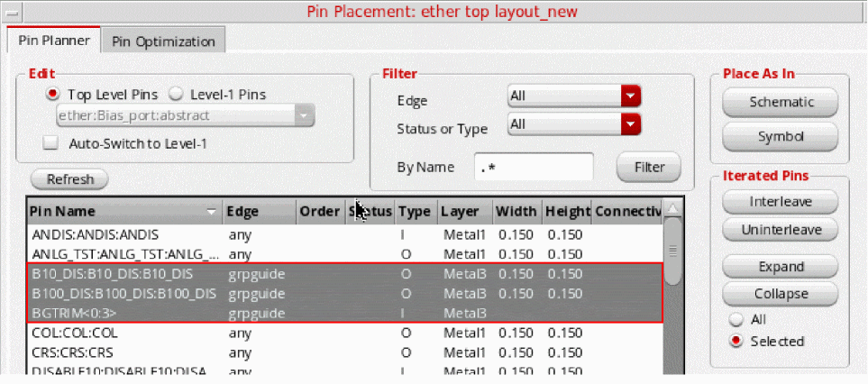Select the ANLG_TST pin row
The image size is (868, 384).
pyautogui.click(x=344, y=254)
